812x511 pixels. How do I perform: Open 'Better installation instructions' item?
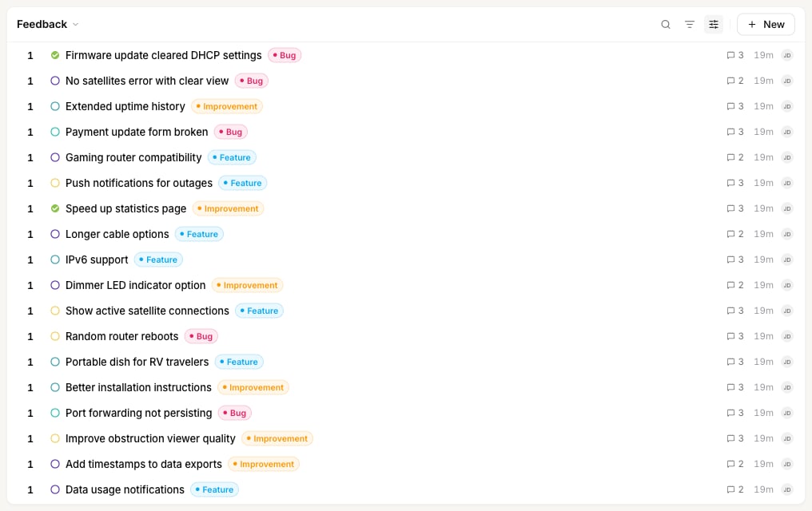138,387
